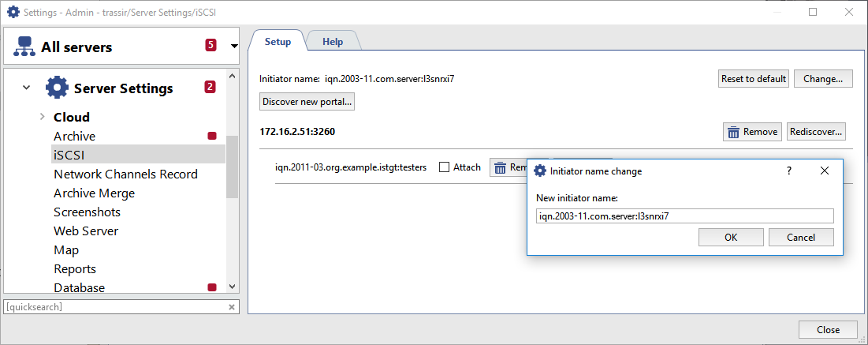Click the sidebar vertical scrollbar thumb
The width and height of the screenshot is (868, 345).
pyautogui.click(x=232, y=166)
